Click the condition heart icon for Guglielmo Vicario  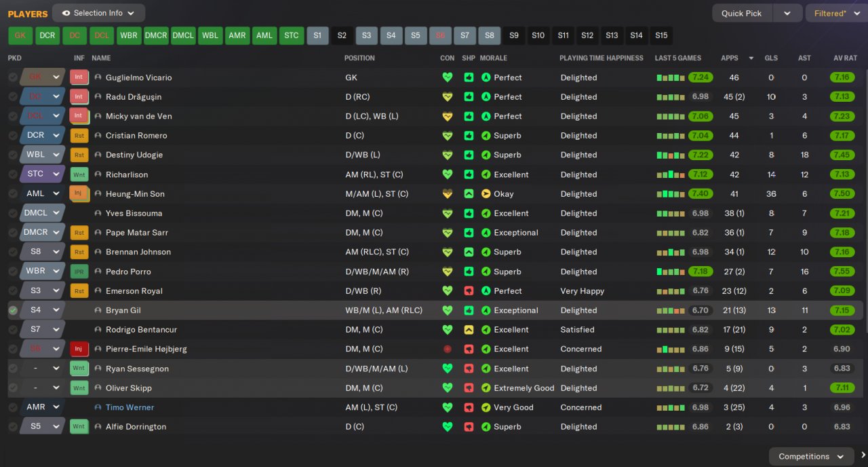(447, 77)
